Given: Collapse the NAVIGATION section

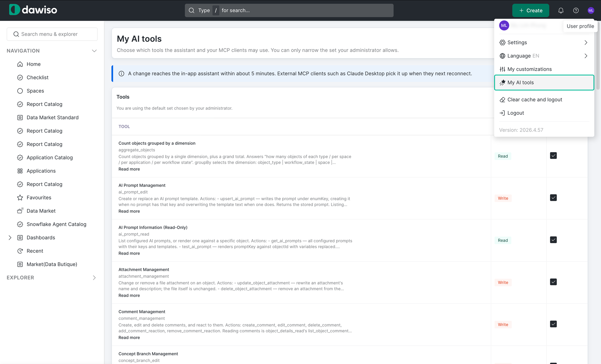Looking at the screenshot, I should (x=94, y=51).
